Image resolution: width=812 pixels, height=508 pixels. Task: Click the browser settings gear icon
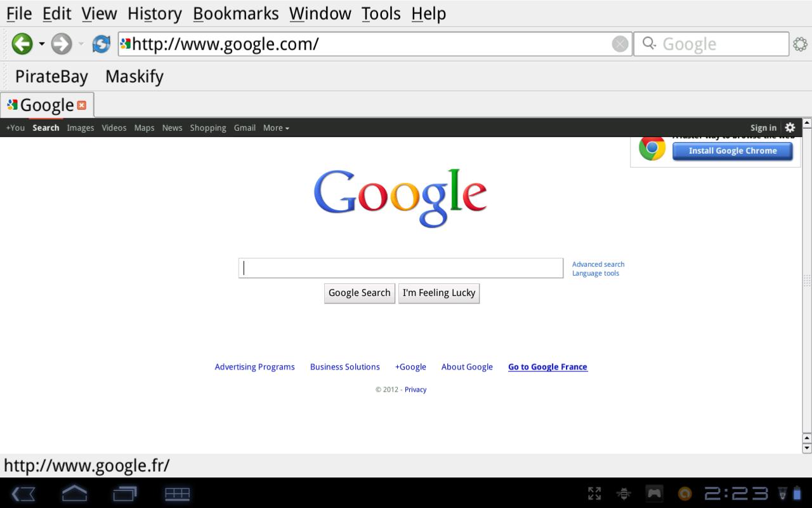pos(800,44)
